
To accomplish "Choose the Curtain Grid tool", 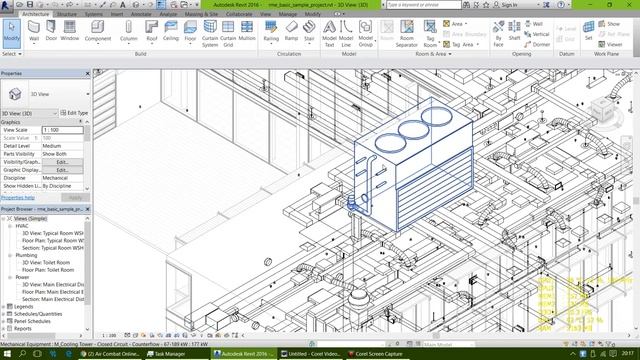I will click(x=228, y=34).
